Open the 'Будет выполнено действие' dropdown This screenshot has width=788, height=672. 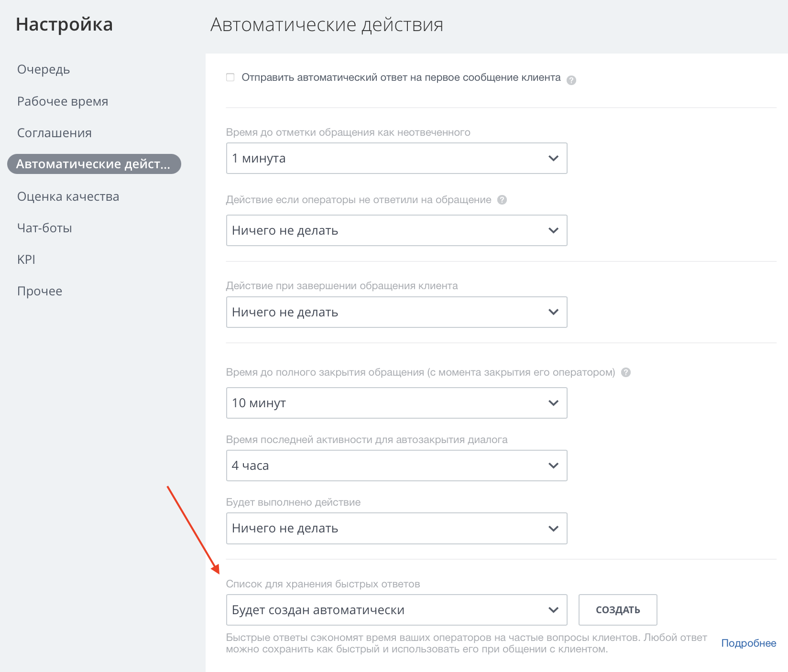[x=396, y=528]
